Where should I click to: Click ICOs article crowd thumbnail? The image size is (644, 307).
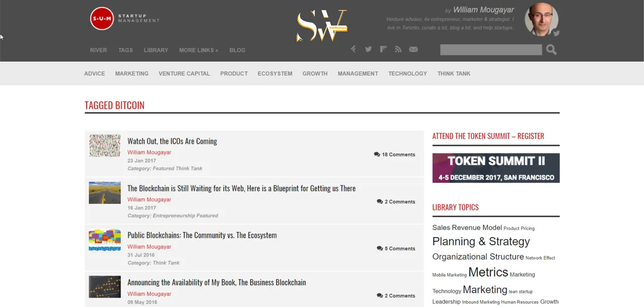tap(105, 146)
